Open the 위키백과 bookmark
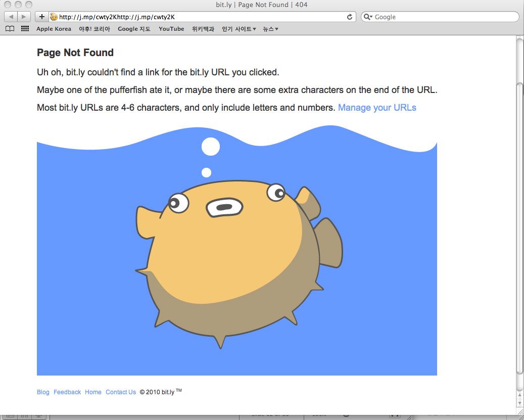The image size is (524, 420). click(x=203, y=29)
